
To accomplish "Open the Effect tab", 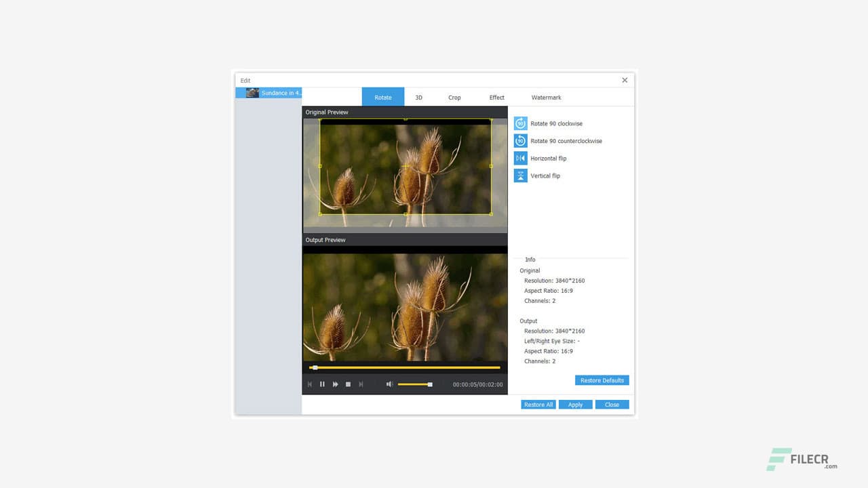I will coord(496,97).
